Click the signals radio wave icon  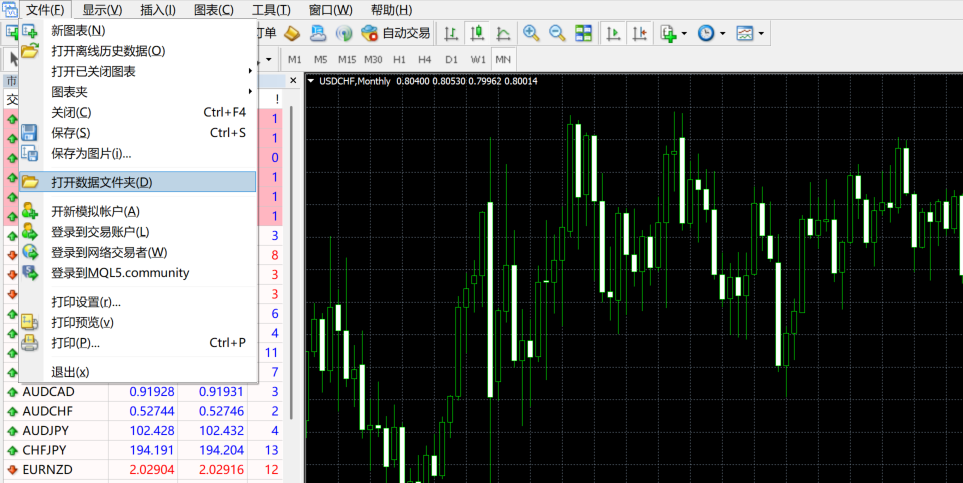344,33
